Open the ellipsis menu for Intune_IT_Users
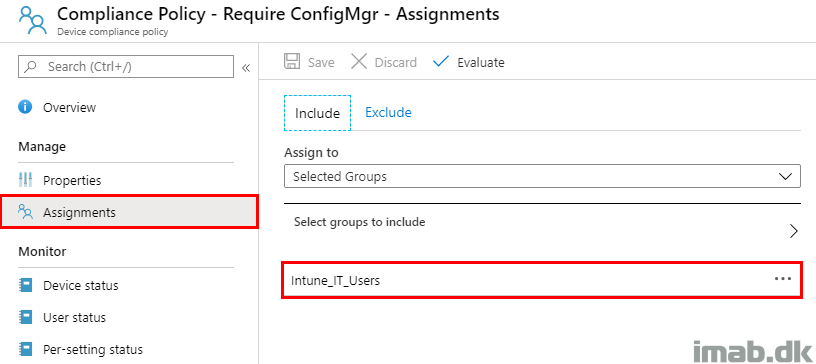This screenshot has height=364, width=816. [x=783, y=279]
